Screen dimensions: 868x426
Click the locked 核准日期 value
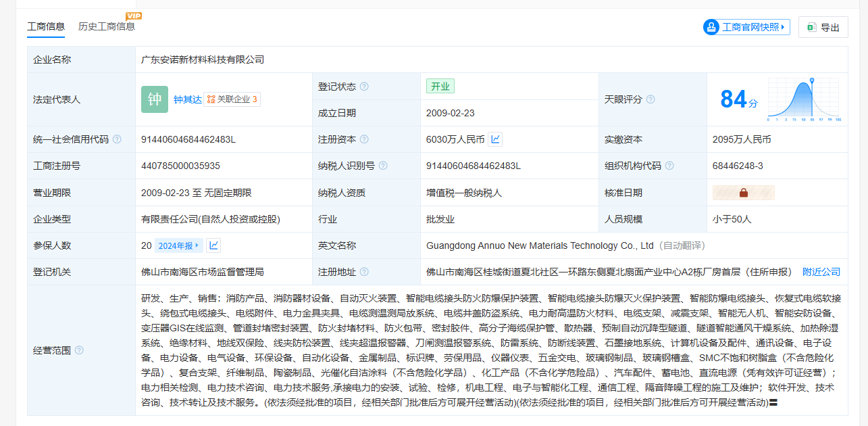(x=743, y=193)
